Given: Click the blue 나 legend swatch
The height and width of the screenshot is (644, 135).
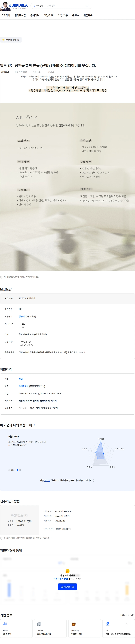Looking at the screenshot, I should [x=17, y=470].
